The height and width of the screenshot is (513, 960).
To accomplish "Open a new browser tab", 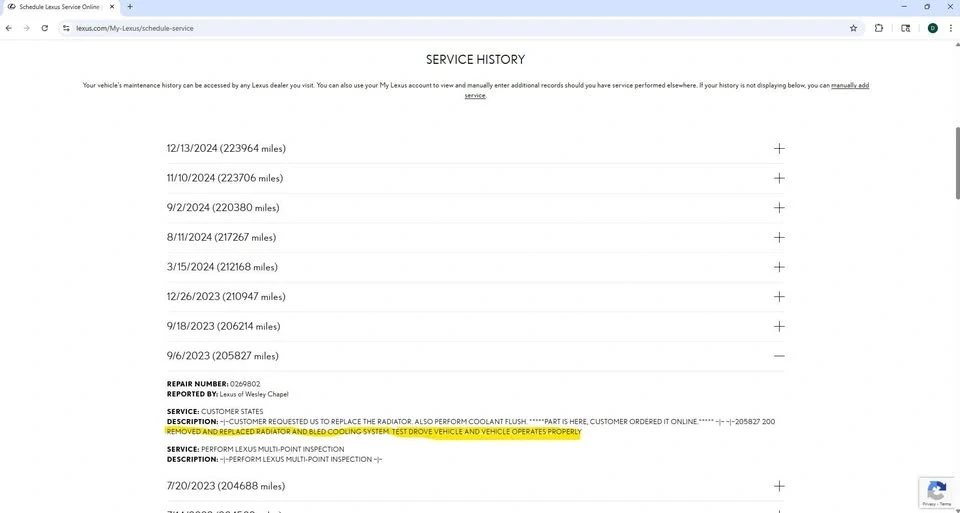I will coord(130,7).
